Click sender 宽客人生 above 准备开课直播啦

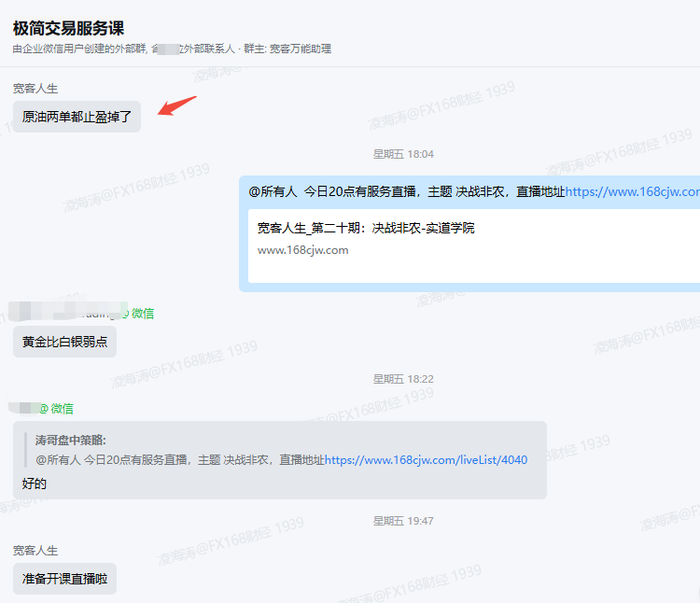pyautogui.click(x=35, y=551)
